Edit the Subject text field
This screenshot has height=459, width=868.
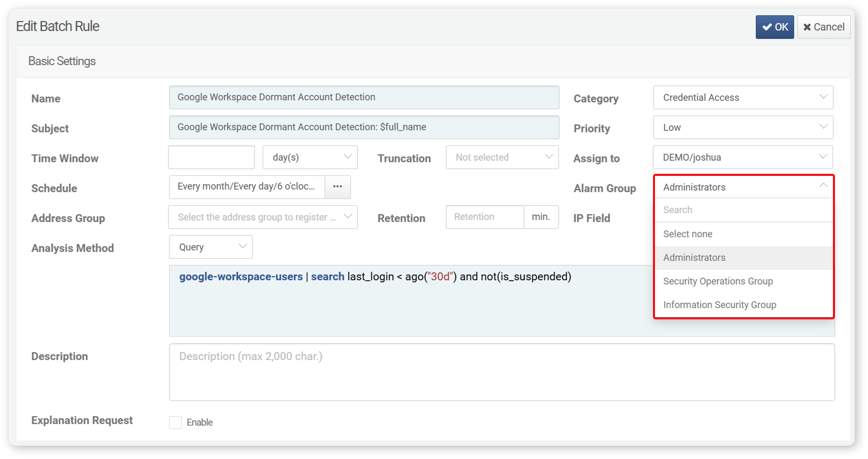click(x=364, y=127)
